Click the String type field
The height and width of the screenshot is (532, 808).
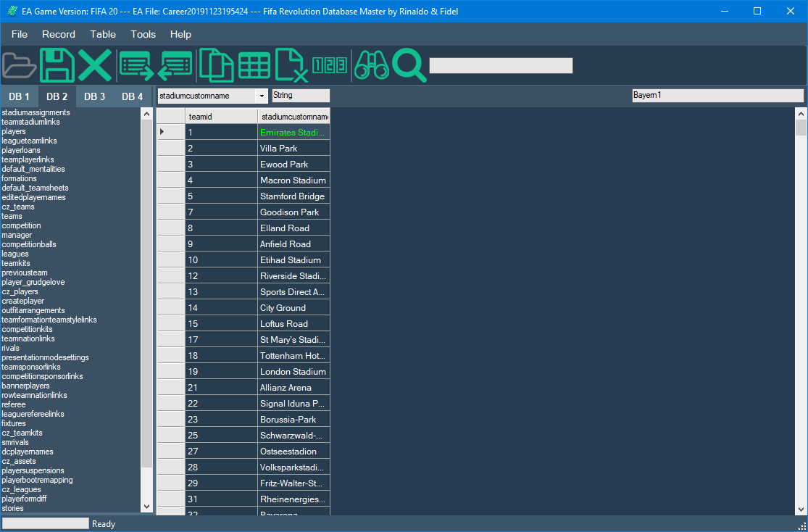tap(301, 96)
